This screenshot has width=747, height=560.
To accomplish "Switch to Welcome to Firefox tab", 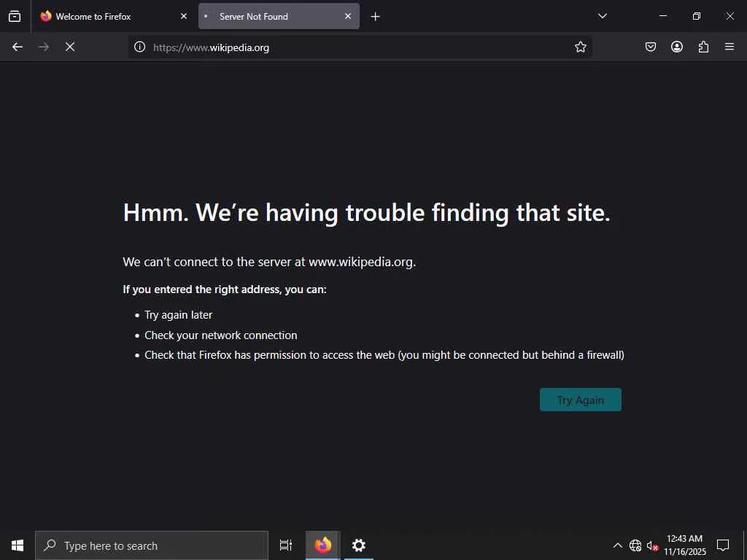I will (x=114, y=16).
